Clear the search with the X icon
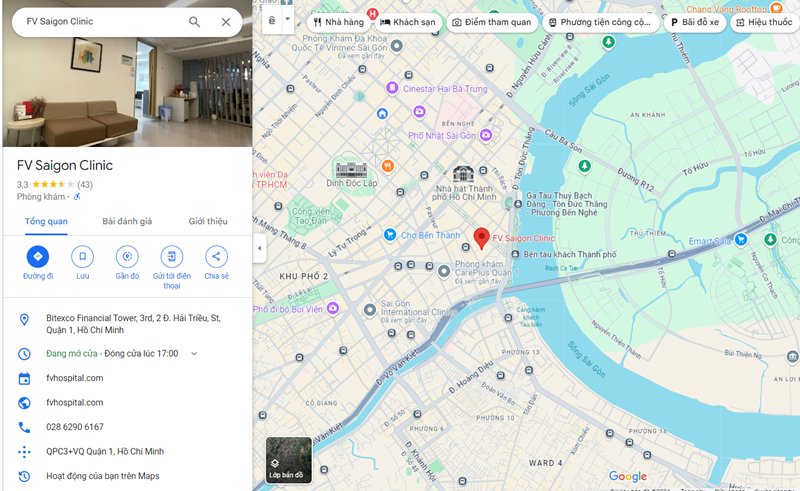The height and width of the screenshot is (491, 800). (x=226, y=22)
